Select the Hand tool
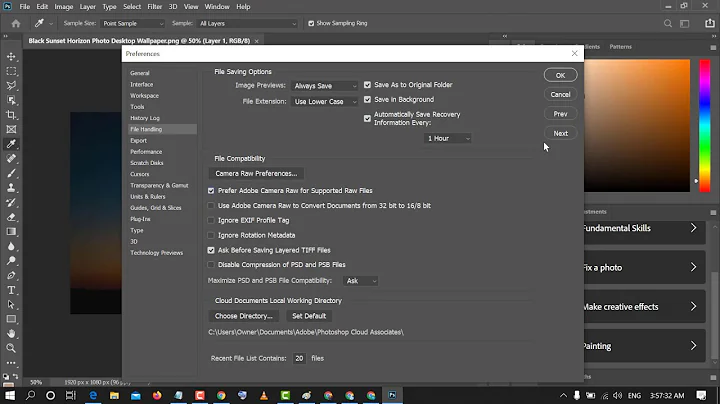 click(x=11, y=334)
